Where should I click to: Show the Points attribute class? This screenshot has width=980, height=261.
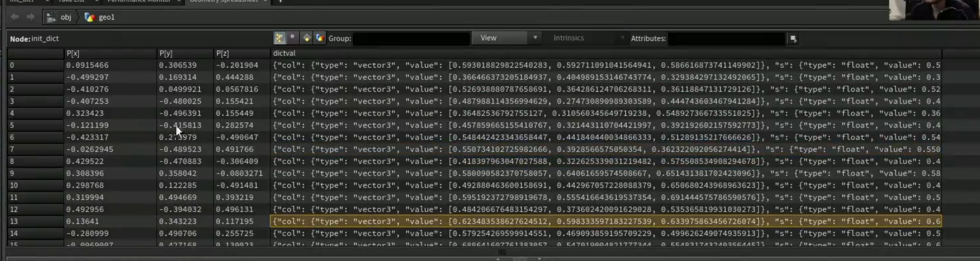coord(280,38)
